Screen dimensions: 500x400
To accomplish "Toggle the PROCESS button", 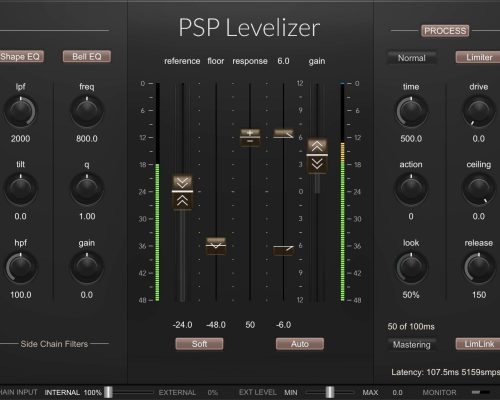I will (445, 31).
